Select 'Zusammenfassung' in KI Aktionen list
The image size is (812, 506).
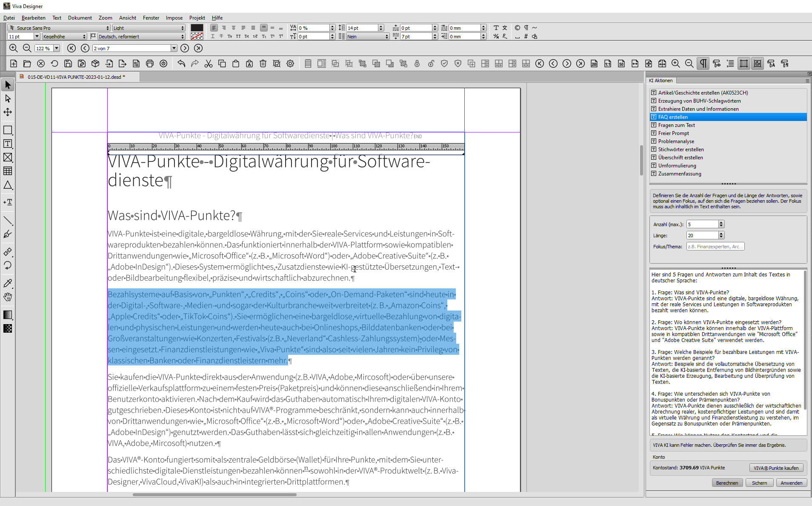pos(679,174)
